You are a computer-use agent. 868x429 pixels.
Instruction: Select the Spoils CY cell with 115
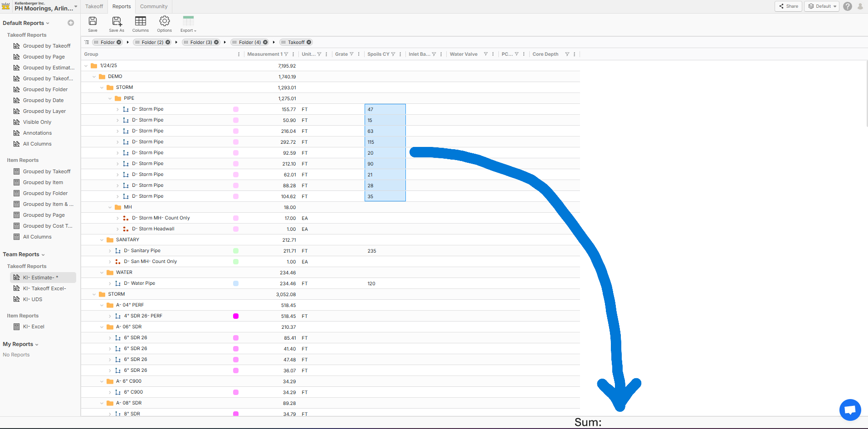[385, 142]
